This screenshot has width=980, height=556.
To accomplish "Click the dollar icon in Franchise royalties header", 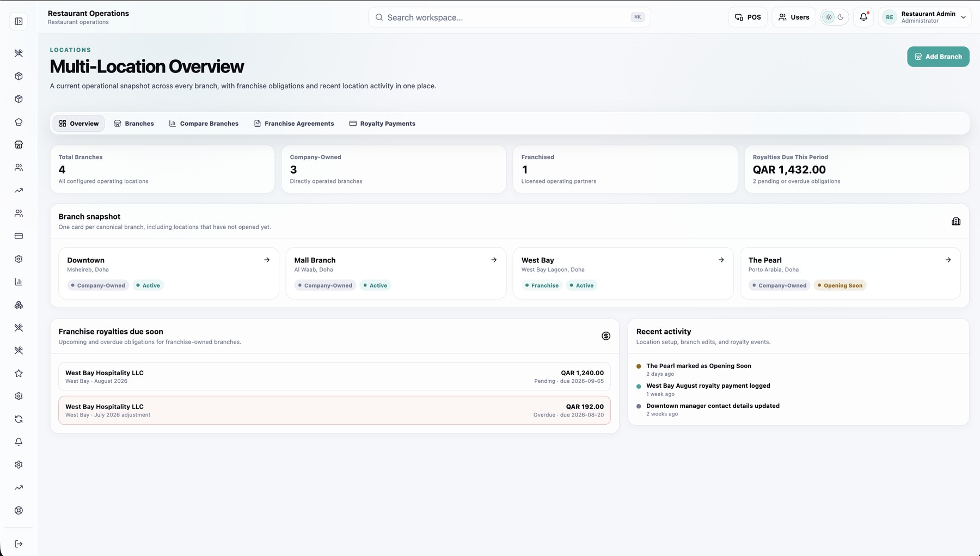I will [x=606, y=336].
